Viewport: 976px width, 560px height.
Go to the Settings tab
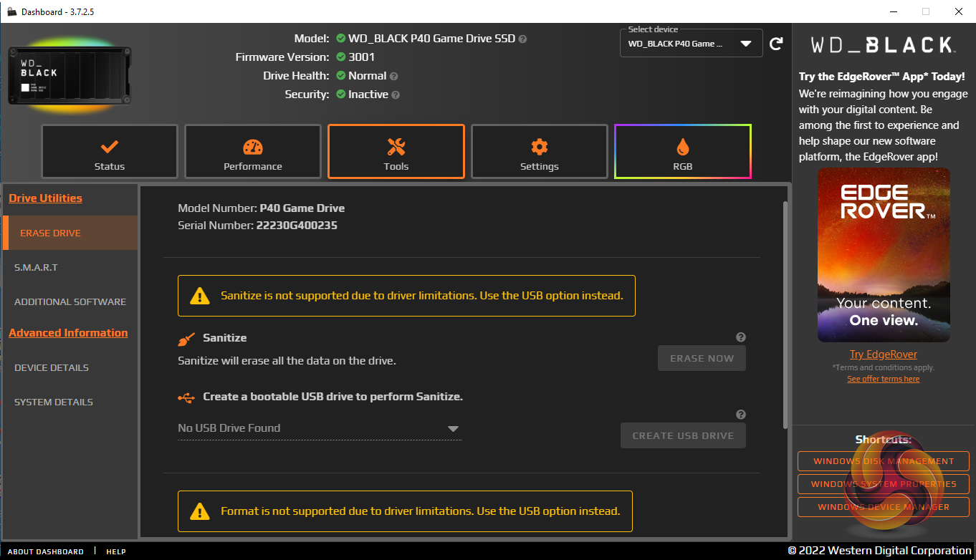tap(539, 152)
